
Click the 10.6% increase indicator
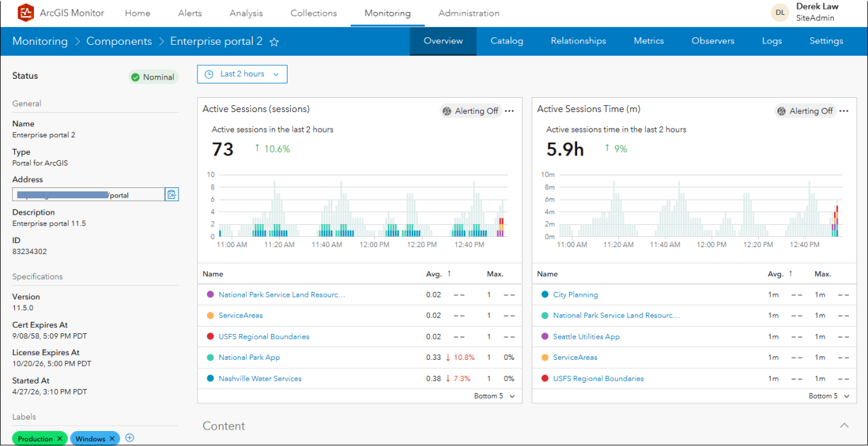point(272,149)
